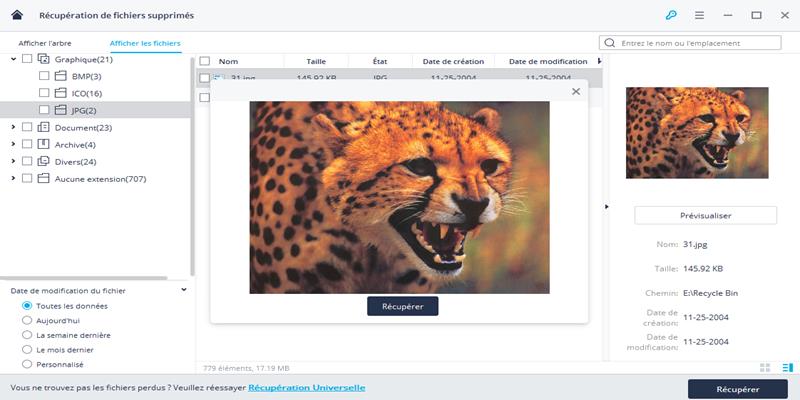800x400 pixels.
Task: Click the Archive folder icon
Action: [43, 144]
